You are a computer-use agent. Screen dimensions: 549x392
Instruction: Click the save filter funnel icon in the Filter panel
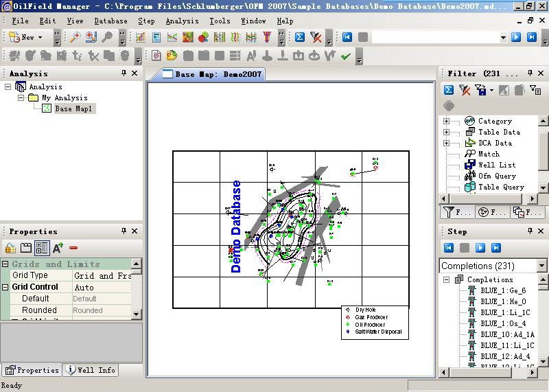pyautogui.click(x=482, y=90)
